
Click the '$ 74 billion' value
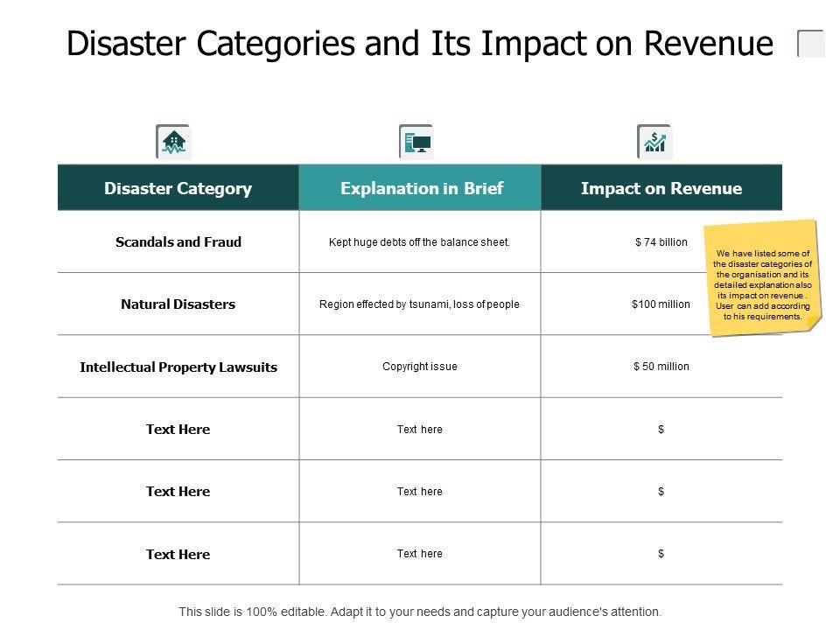[x=661, y=242]
